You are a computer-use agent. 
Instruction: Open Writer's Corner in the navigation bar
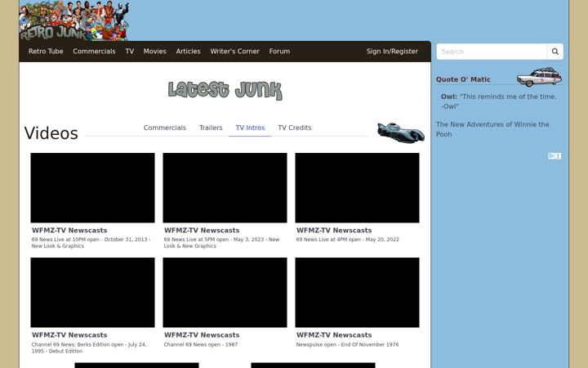(x=234, y=52)
